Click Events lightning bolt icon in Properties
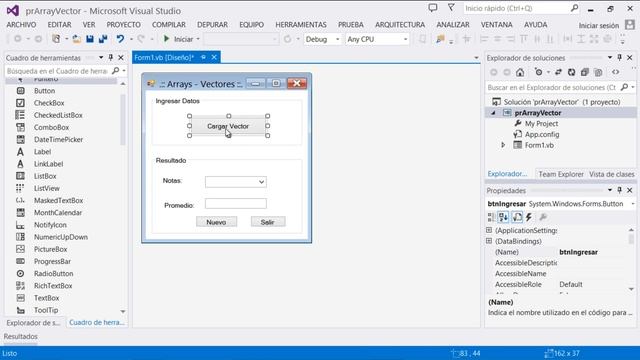 [x=529, y=217]
